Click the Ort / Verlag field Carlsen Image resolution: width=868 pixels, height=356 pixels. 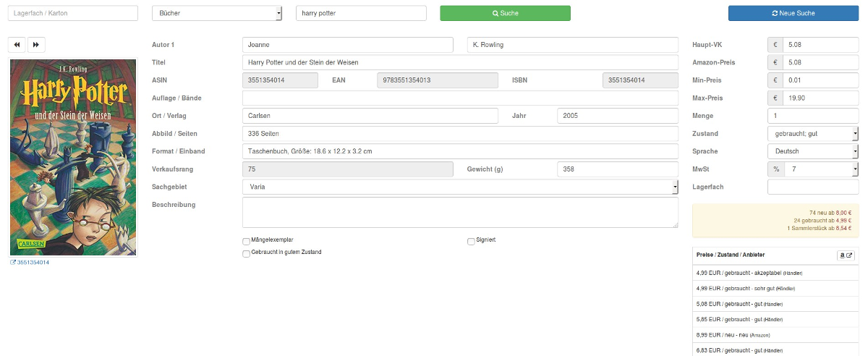point(370,116)
